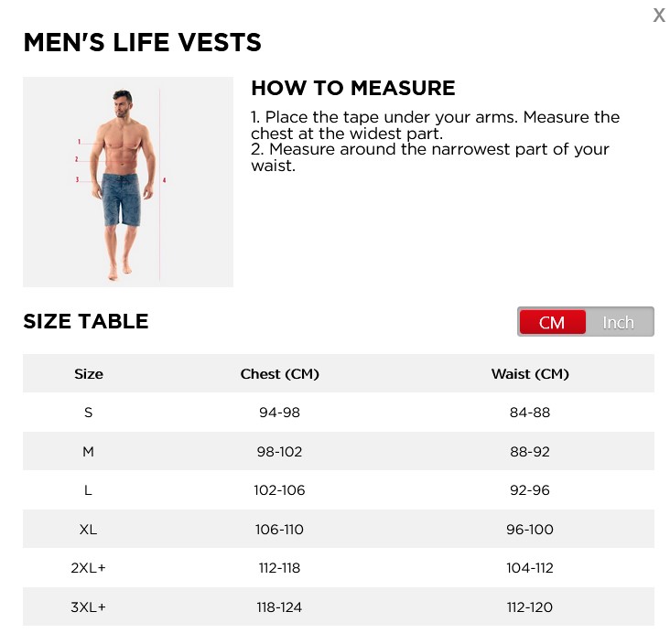
Task: Select the XL size row label
Action: click(x=89, y=530)
